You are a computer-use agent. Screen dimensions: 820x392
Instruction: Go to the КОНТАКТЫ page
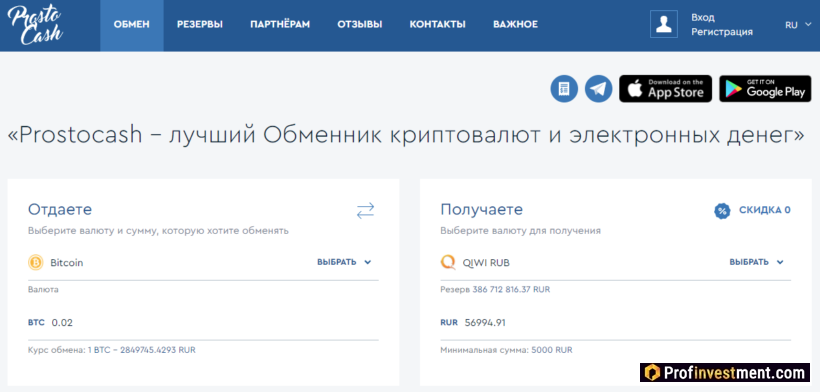coord(437,25)
